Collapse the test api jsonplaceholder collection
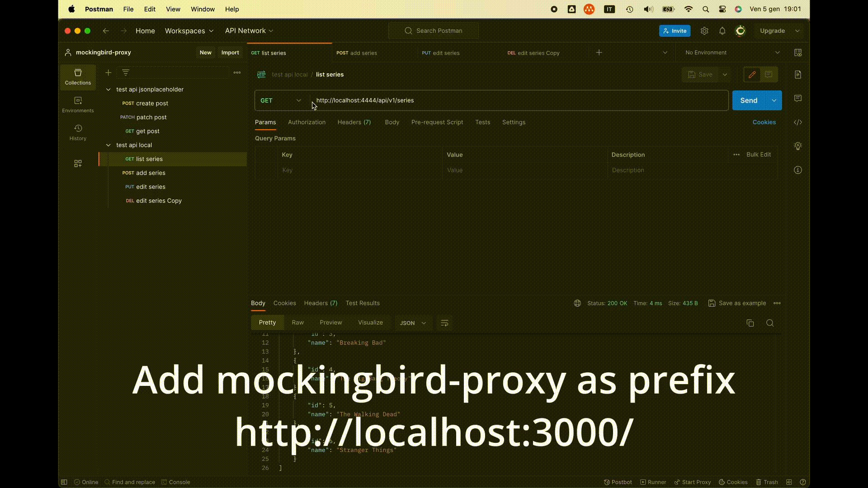The width and height of the screenshot is (868, 488). pos(108,89)
